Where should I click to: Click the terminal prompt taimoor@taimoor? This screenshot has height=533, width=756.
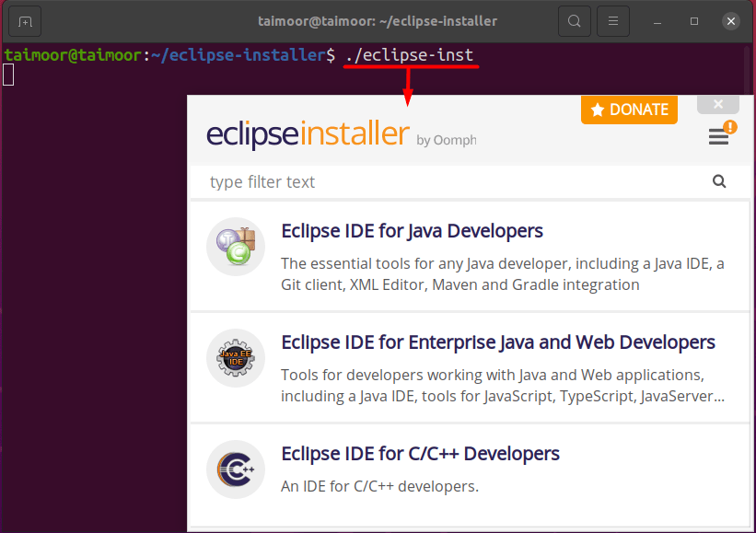(x=73, y=55)
